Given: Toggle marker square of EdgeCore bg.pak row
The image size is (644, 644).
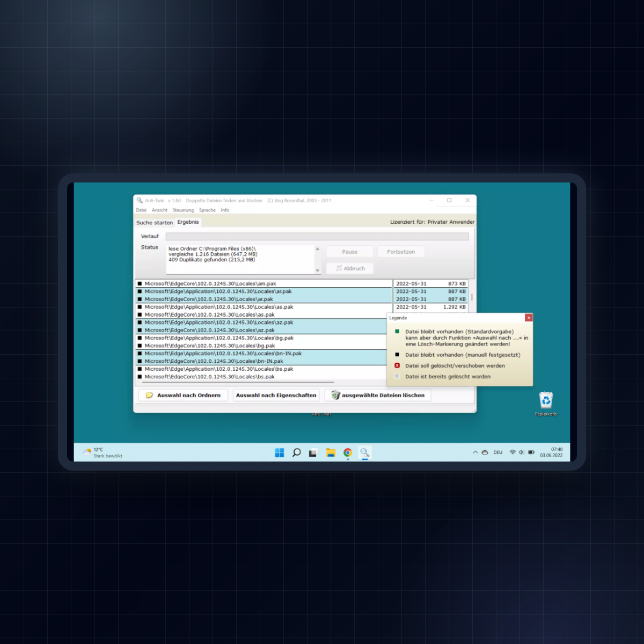Looking at the screenshot, I should [140, 346].
